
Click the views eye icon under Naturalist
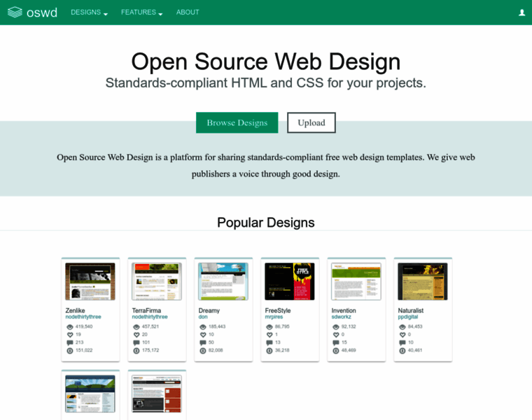[402, 327]
